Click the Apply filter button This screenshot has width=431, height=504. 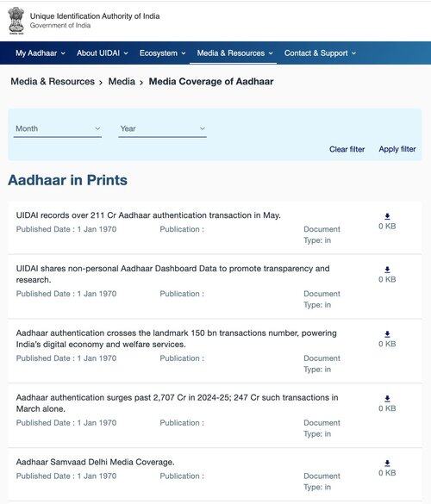click(397, 149)
